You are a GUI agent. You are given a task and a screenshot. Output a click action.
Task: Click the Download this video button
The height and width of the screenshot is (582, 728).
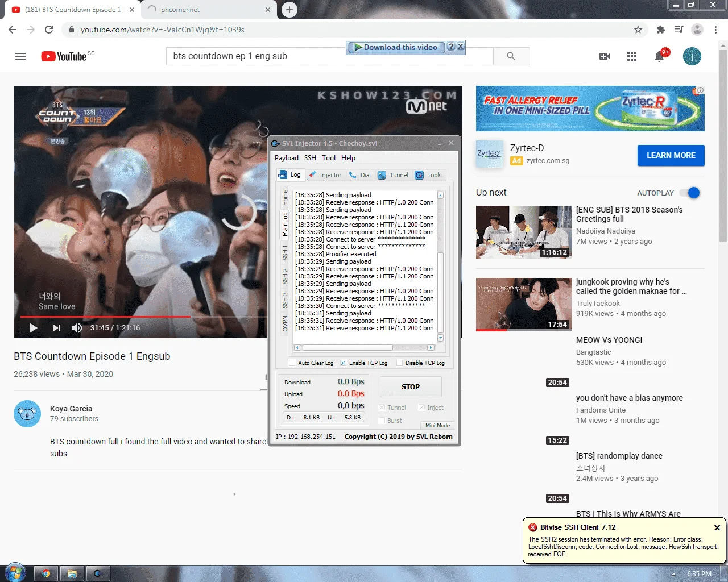tap(395, 47)
